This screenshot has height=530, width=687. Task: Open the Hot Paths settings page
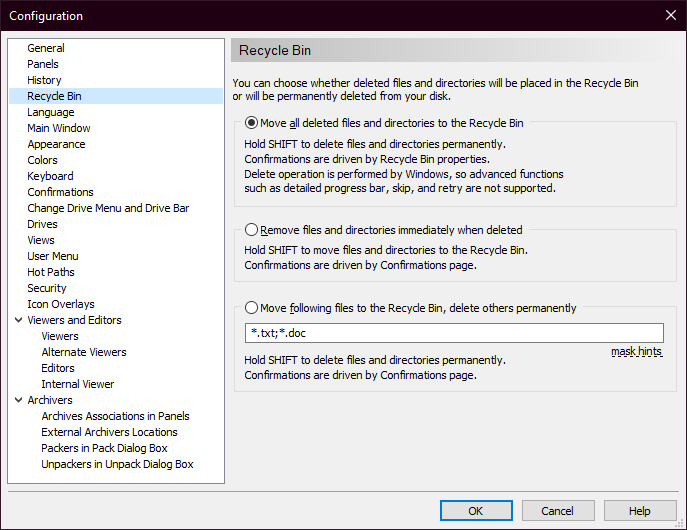[51, 272]
